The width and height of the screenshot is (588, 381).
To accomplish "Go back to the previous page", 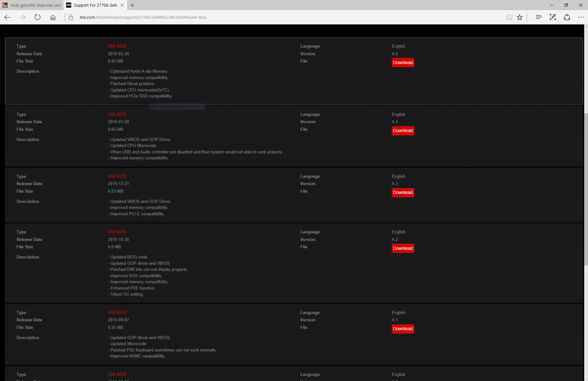I will (x=7, y=17).
